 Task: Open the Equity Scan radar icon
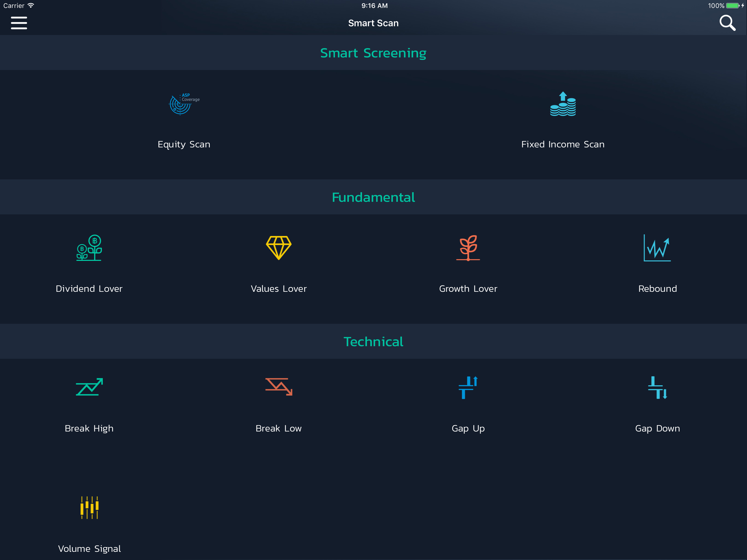(184, 104)
